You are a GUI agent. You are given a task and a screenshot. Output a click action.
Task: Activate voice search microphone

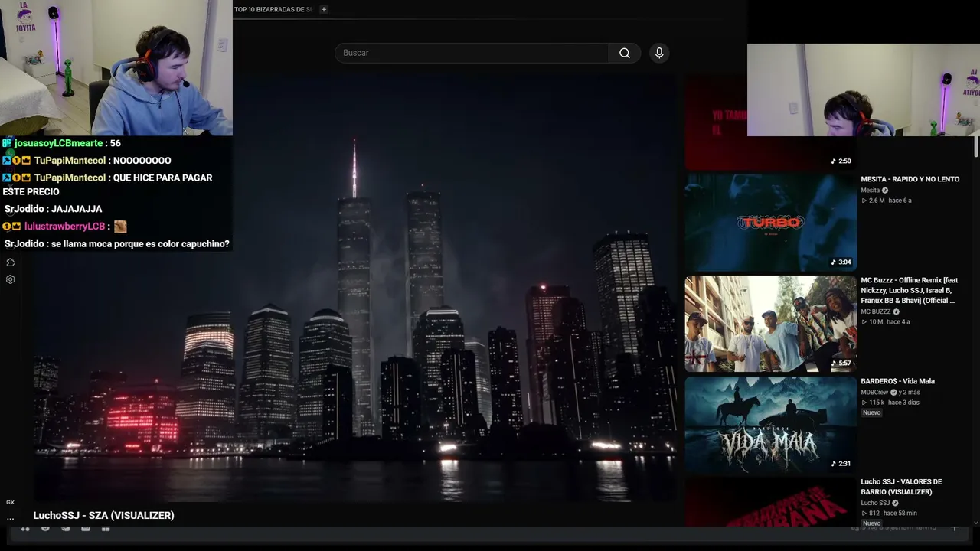pyautogui.click(x=659, y=53)
